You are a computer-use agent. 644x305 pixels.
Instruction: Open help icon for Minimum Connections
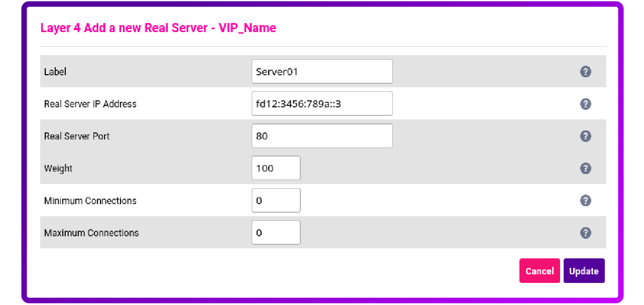(x=585, y=201)
